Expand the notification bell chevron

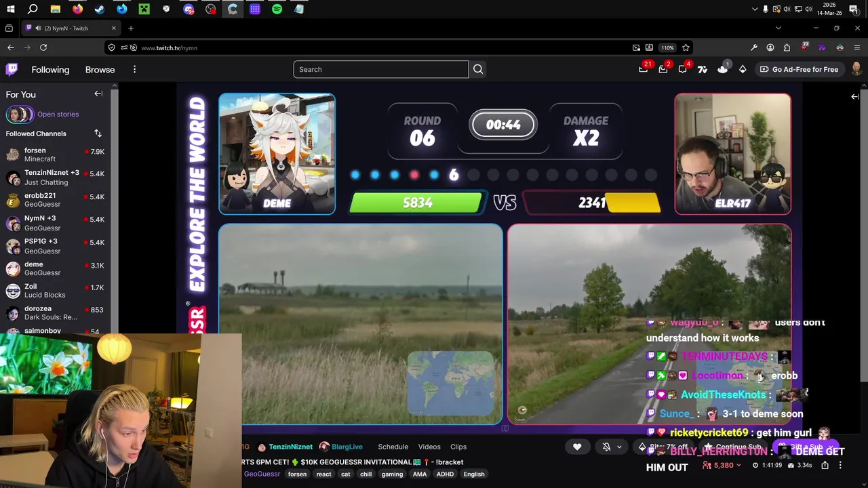pyautogui.click(x=619, y=447)
